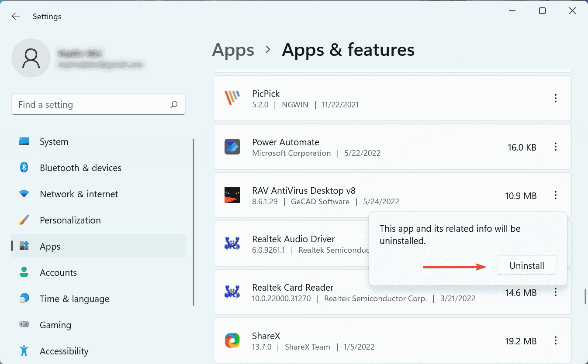This screenshot has width=588, height=364.
Task: Open more options for PicPick
Action: tap(556, 99)
